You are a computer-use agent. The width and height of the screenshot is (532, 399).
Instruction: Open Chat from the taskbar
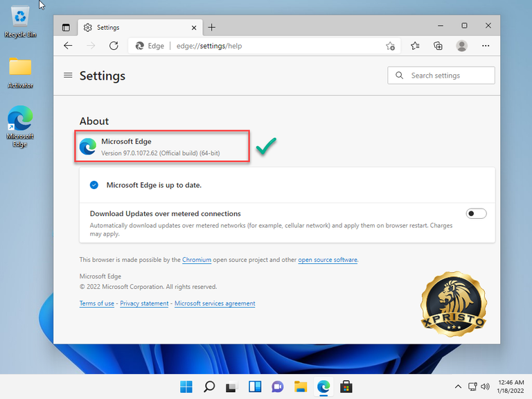[x=278, y=387]
